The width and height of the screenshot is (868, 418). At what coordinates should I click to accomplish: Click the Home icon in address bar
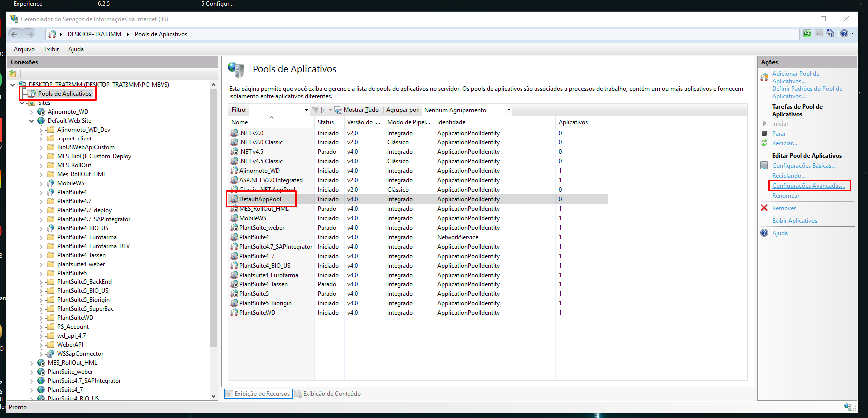click(x=830, y=33)
